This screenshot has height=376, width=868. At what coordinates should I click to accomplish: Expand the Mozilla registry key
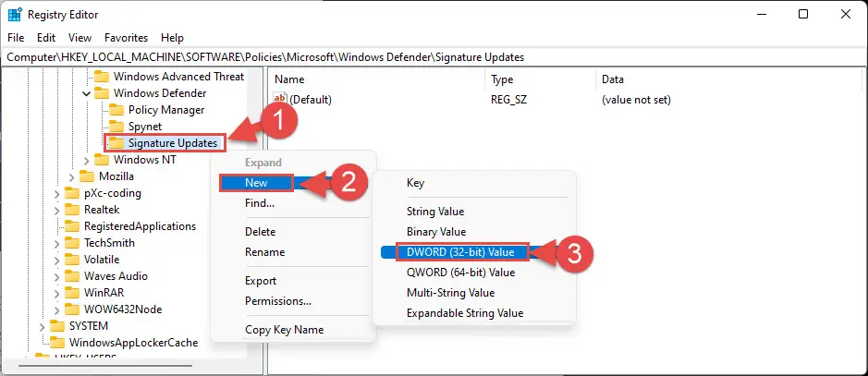click(72, 176)
